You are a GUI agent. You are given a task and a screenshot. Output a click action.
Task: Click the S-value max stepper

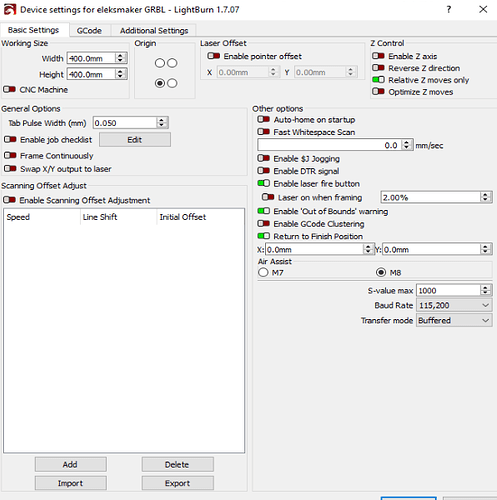tap(486, 290)
